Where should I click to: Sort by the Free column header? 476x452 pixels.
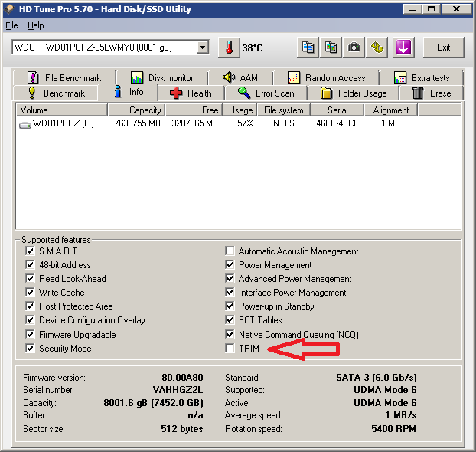pyautogui.click(x=194, y=110)
